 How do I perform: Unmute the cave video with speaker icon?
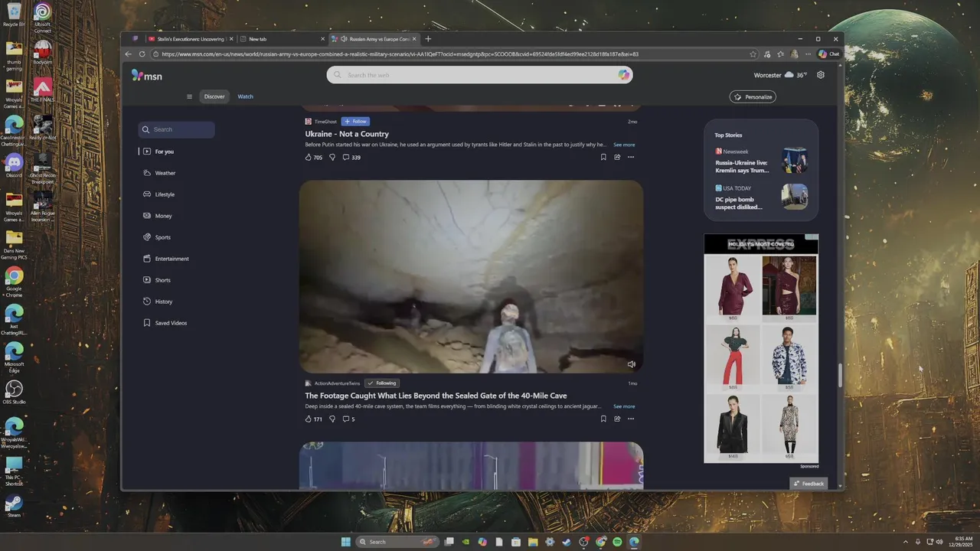(x=632, y=364)
